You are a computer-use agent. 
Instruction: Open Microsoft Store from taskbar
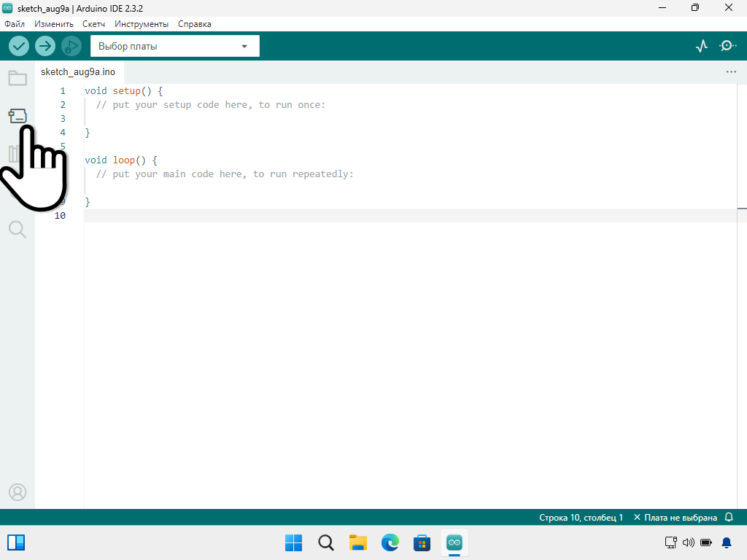pos(422,542)
